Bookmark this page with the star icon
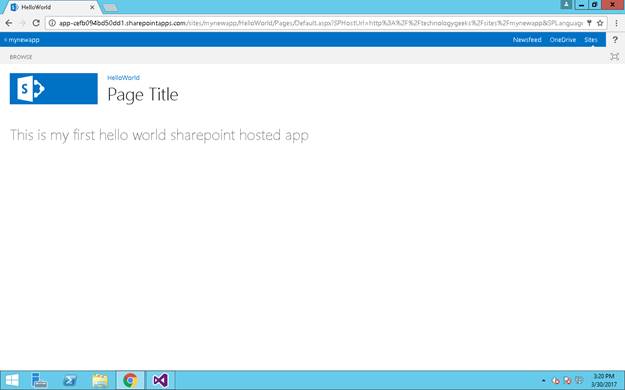Viewport: 625px width, 390px height. coord(599,23)
